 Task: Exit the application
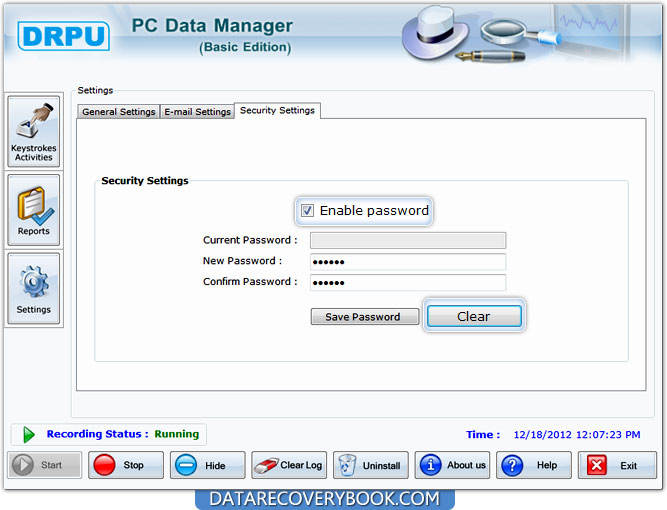coord(617,465)
